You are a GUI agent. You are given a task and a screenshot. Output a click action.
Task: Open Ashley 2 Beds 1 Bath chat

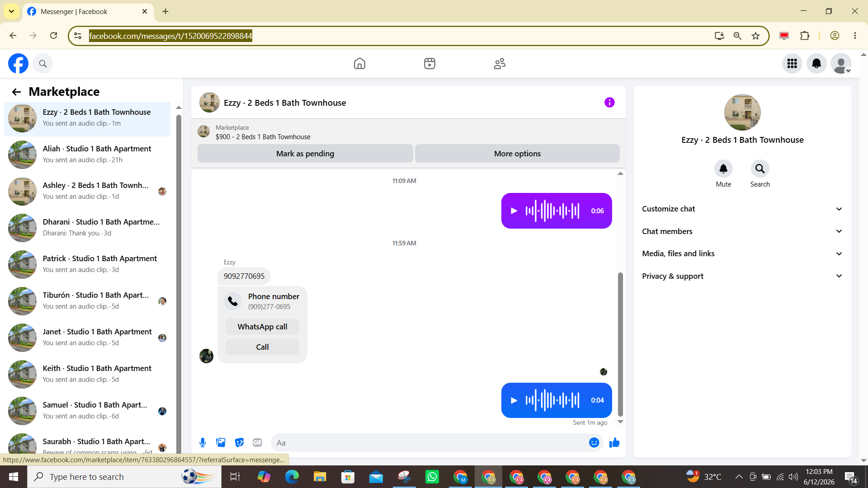pyautogui.click(x=87, y=191)
